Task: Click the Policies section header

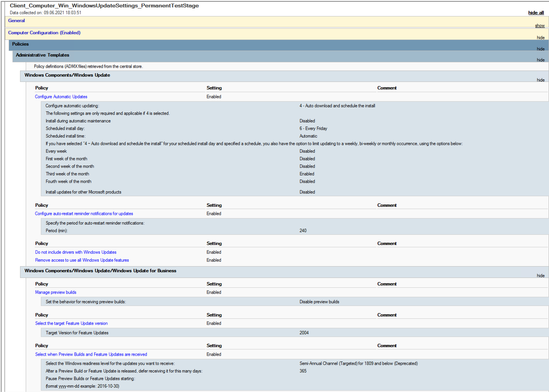Action: pos(20,44)
